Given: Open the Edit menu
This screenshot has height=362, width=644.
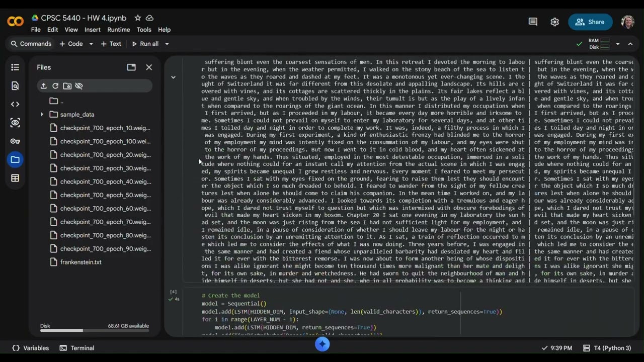Looking at the screenshot, I should (x=52, y=30).
